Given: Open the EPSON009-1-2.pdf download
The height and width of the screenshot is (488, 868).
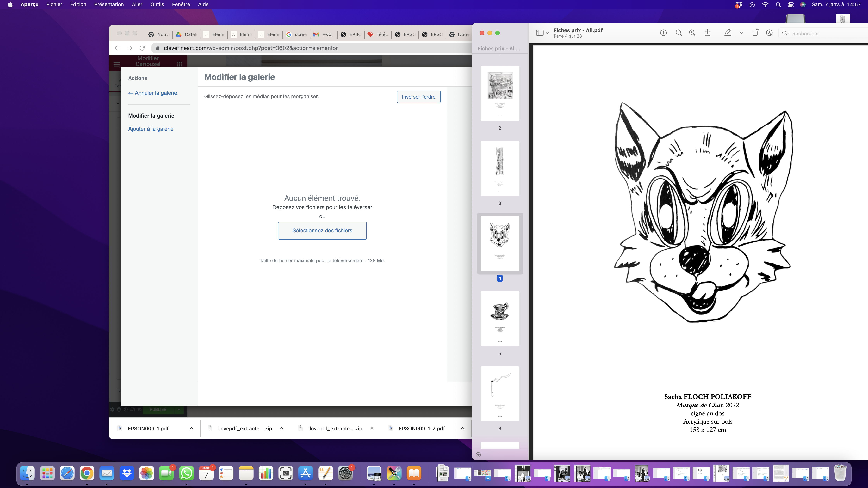Looking at the screenshot, I should coord(422,428).
